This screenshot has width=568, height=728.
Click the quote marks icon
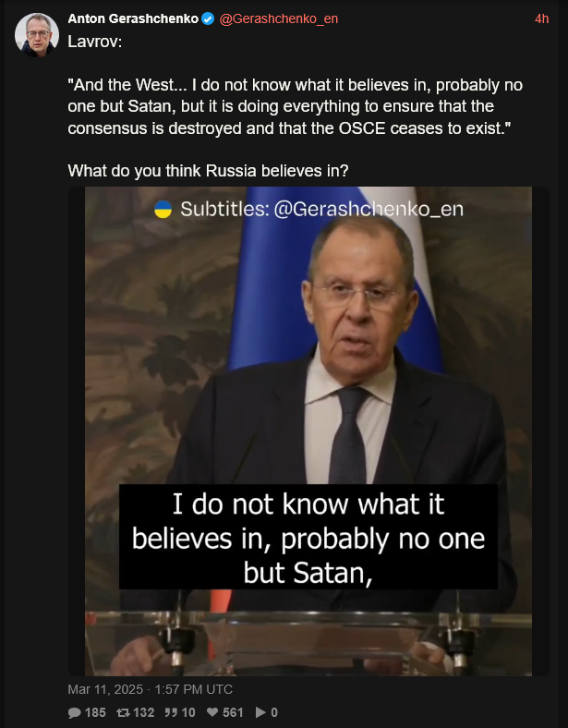(171, 712)
